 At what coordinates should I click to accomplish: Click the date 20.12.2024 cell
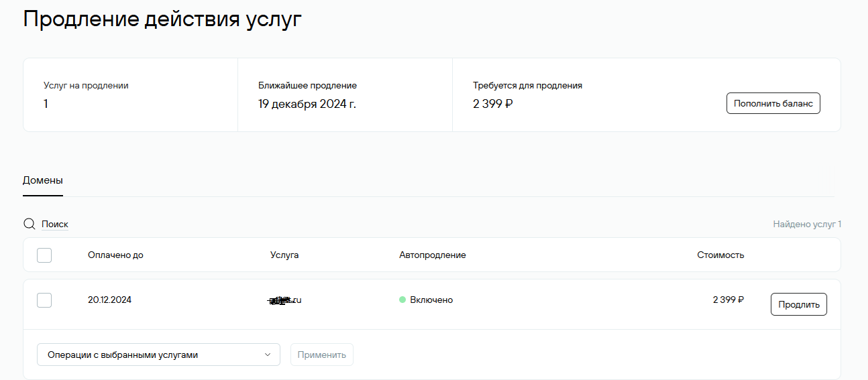(109, 300)
